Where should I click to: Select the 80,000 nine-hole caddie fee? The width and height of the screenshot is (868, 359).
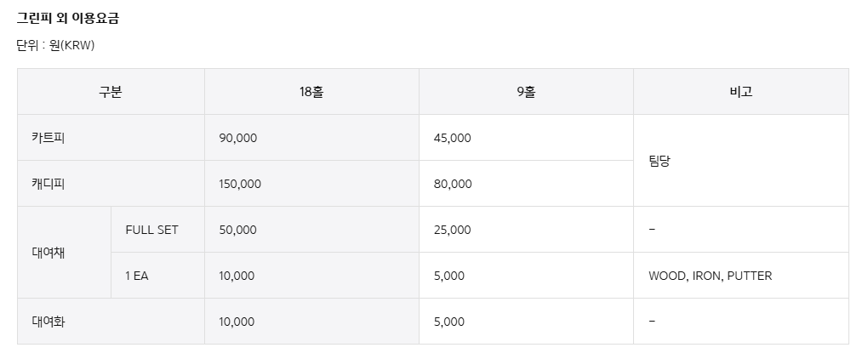coord(453,185)
